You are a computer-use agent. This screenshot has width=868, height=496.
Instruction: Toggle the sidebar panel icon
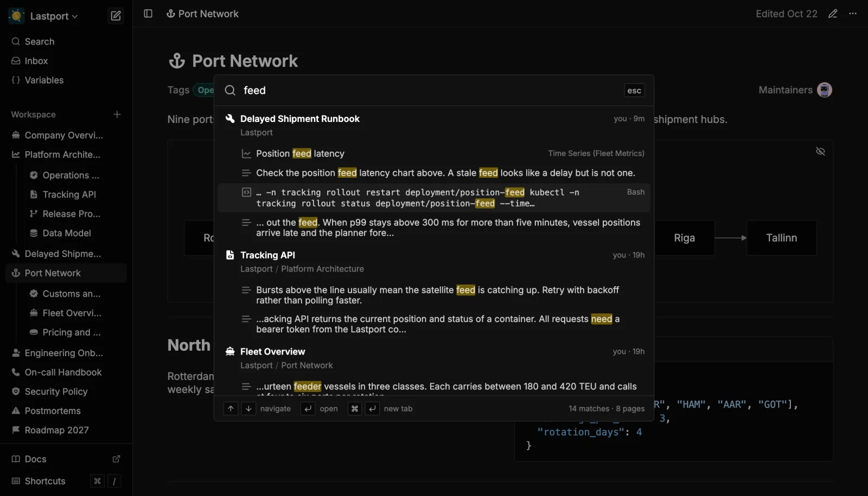pos(148,14)
